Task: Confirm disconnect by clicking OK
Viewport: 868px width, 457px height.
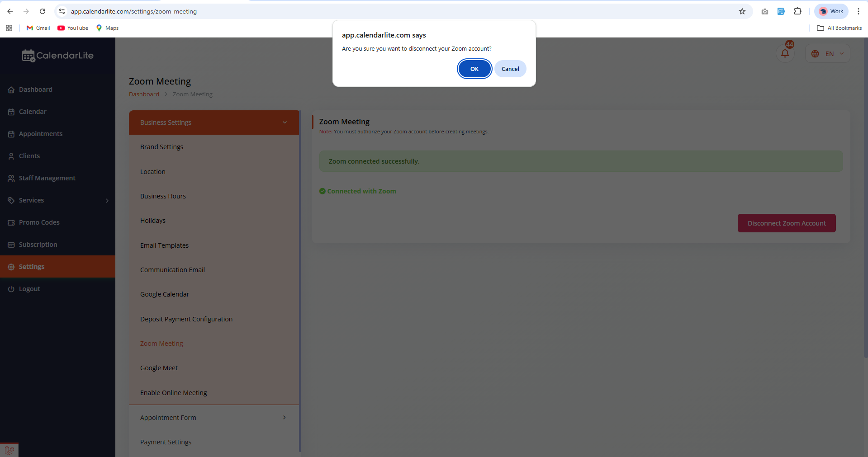Action: click(x=474, y=69)
